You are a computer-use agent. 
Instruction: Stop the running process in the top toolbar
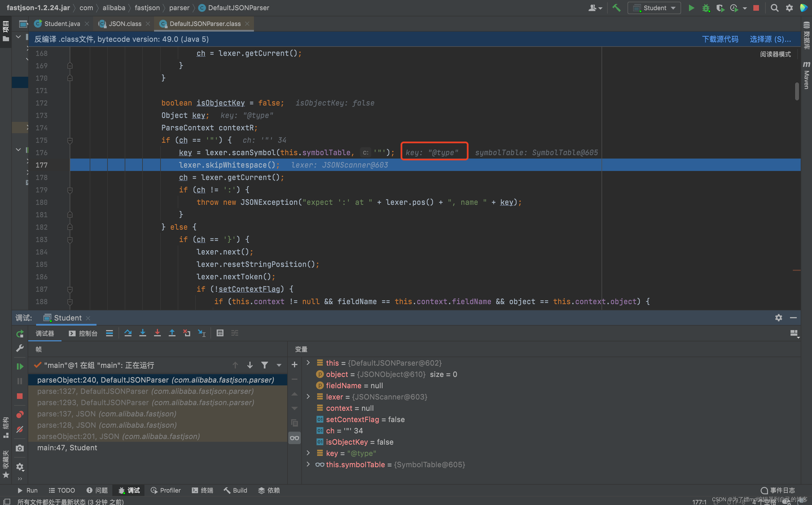pyautogui.click(x=756, y=8)
